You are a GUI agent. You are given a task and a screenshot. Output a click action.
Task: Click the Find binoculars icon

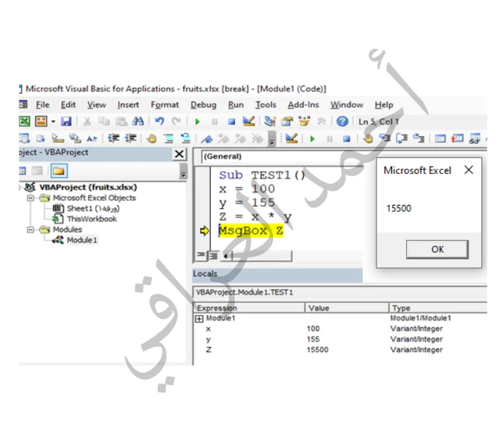[138, 122]
